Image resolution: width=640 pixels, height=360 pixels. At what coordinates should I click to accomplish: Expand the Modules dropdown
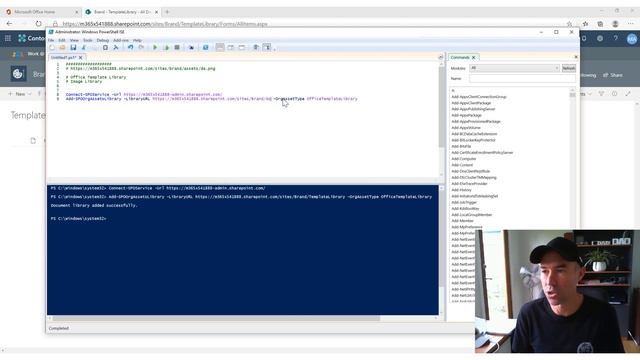point(514,68)
